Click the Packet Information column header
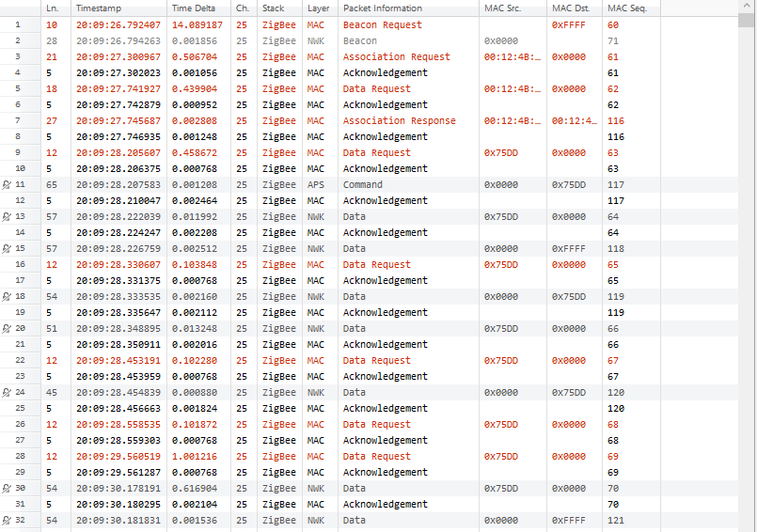The width and height of the screenshot is (757, 532). (408, 8)
